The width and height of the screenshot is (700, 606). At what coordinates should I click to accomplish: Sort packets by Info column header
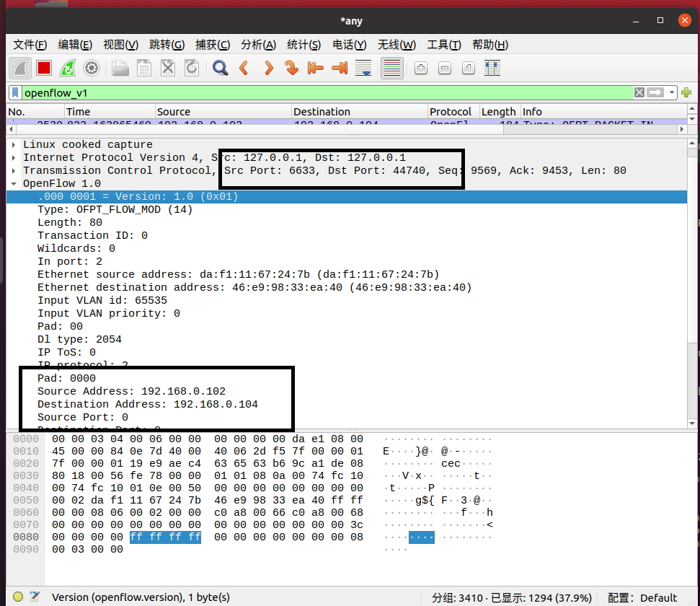(603, 112)
